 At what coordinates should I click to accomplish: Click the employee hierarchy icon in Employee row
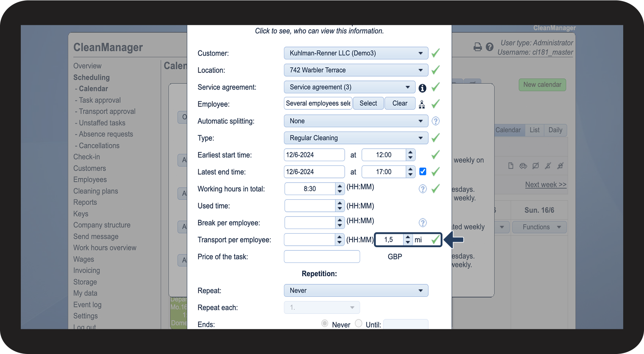click(422, 105)
